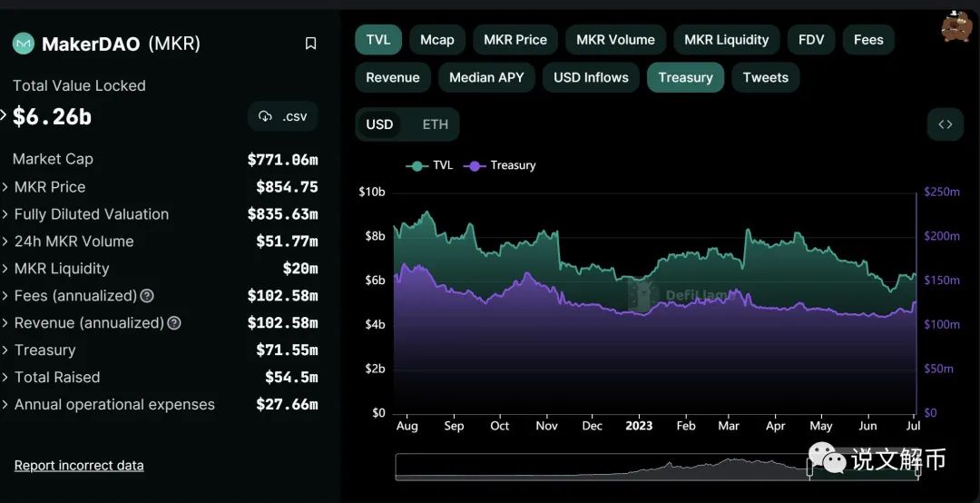Toggle the Treasury chart metric
This screenshot has height=503, width=980.
tap(685, 78)
